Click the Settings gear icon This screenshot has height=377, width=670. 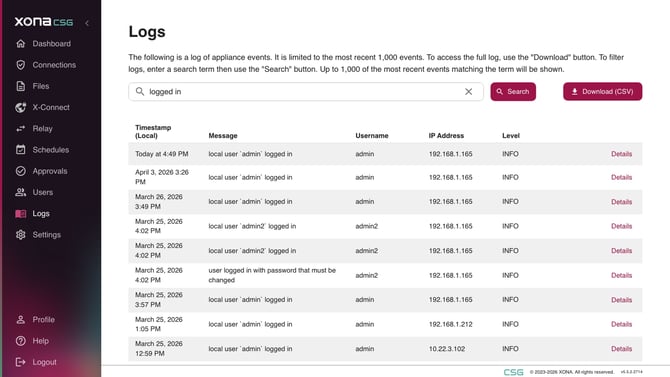[x=21, y=235]
